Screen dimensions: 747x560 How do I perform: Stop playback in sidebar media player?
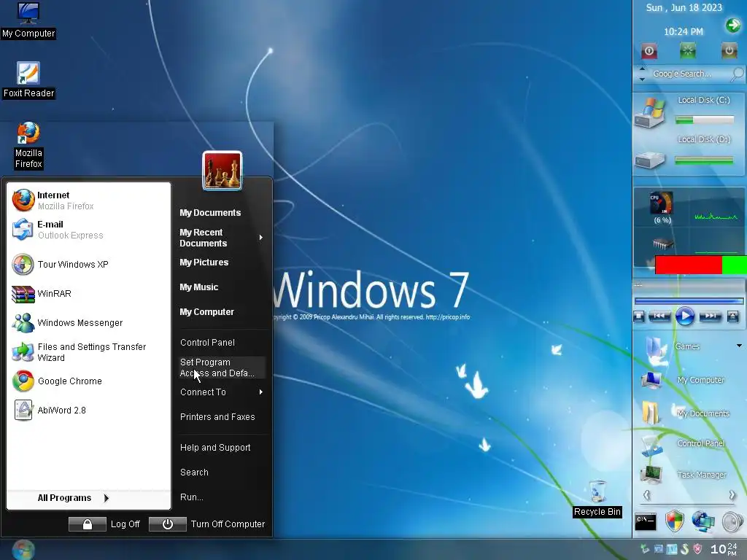coord(639,316)
